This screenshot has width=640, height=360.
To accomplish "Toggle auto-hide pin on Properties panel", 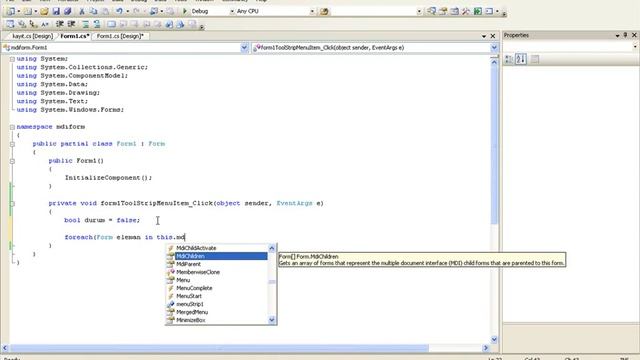I will 625,36.
